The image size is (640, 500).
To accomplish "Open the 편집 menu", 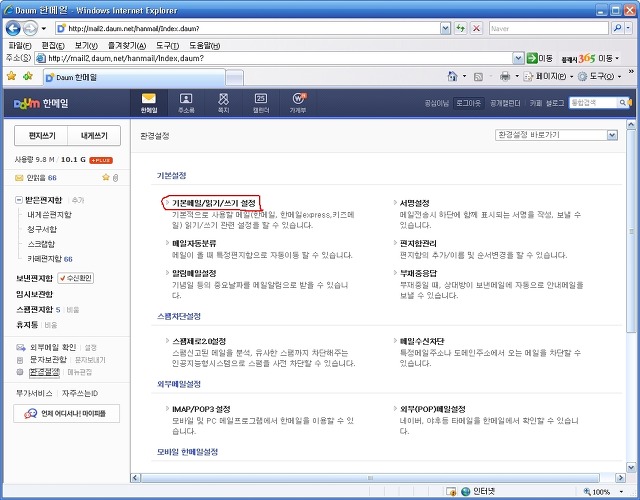I will [53, 45].
